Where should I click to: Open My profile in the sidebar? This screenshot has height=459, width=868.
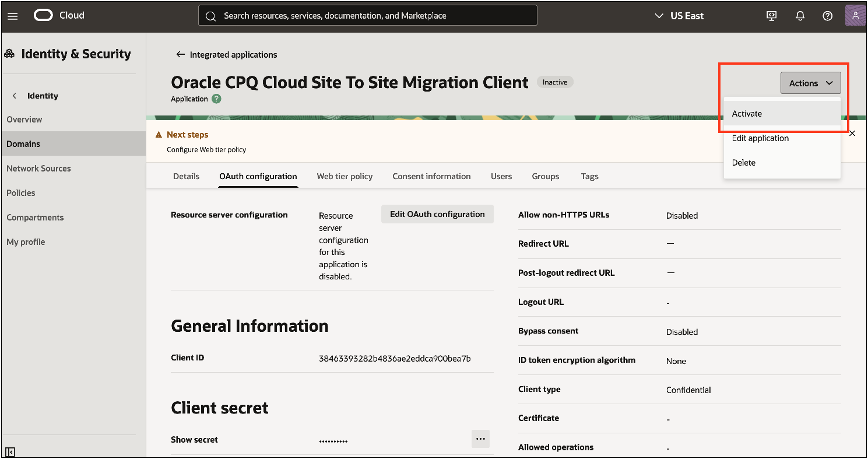pyautogui.click(x=73, y=242)
